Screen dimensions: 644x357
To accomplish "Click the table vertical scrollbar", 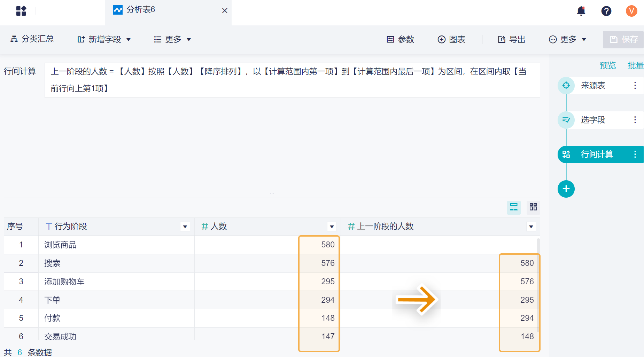I will click(x=538, y=285).
